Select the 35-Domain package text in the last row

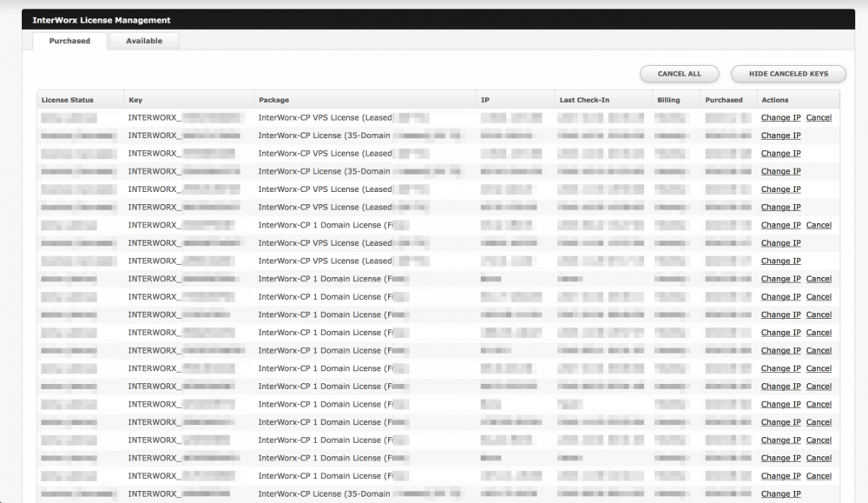[x=325, y=493]
